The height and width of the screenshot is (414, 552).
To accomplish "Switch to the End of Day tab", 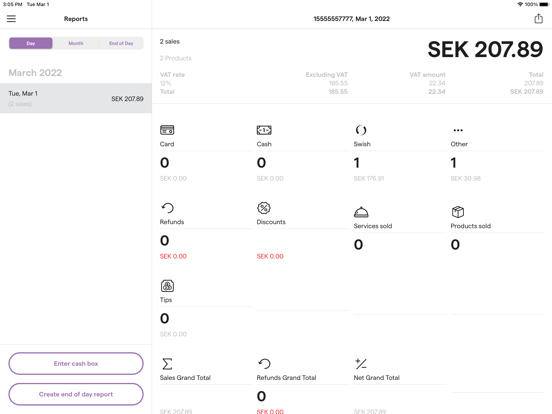I will tap(121, 43).
